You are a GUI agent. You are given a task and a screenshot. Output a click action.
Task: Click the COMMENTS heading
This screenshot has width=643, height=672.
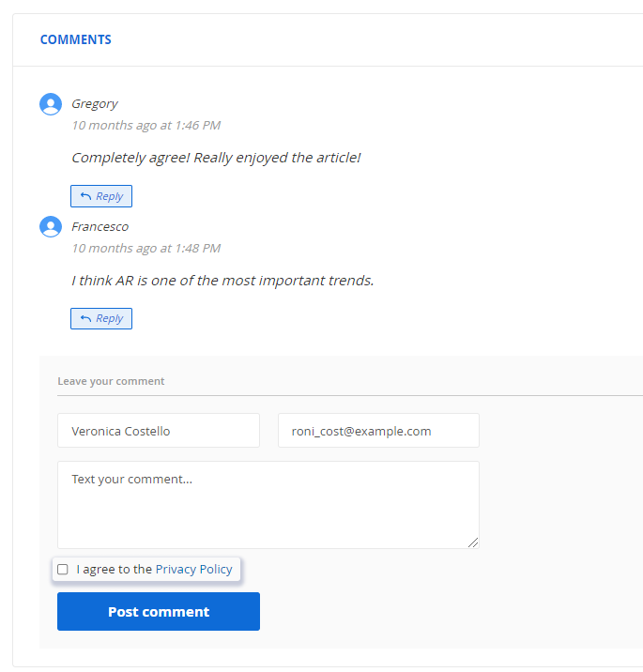76,39
